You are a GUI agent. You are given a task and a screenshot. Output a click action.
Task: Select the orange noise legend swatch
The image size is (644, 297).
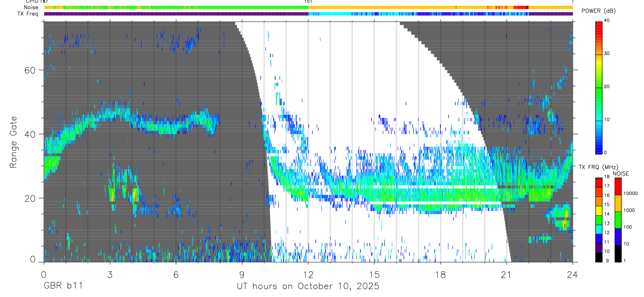(x=617, y=203)
